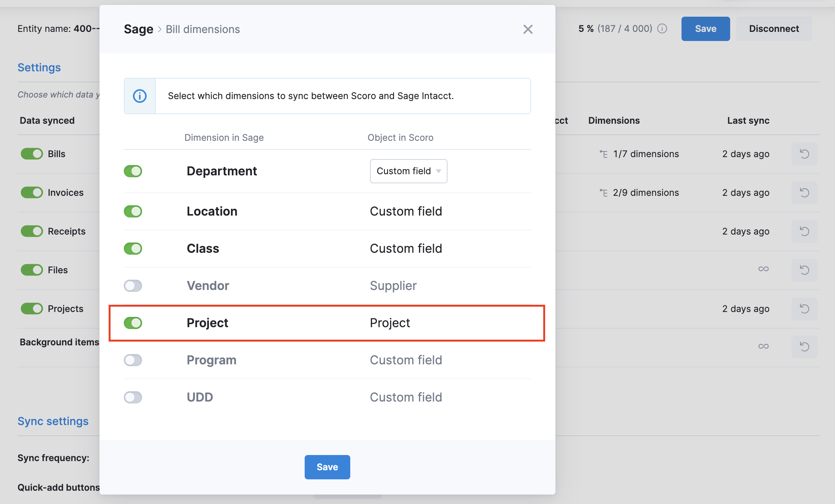Open the 2/9 dimensions link for Invoices
Screen dimensions: 835x504
tap(646, 193)
